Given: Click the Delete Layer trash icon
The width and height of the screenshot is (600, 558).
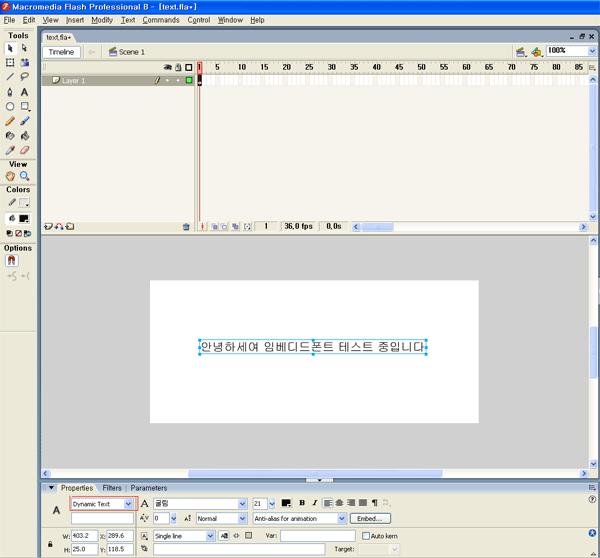Looking at the screenshot, I should tap(186, 227).
